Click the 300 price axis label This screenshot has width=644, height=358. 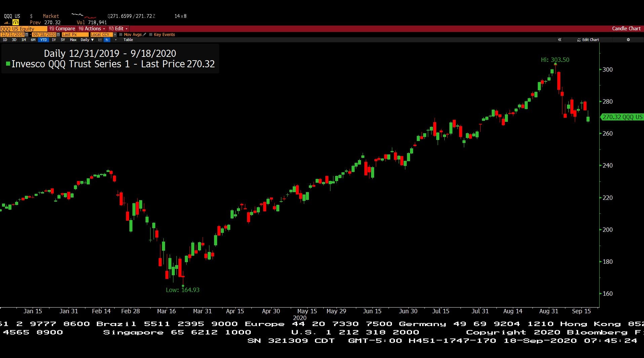point(607,70)
